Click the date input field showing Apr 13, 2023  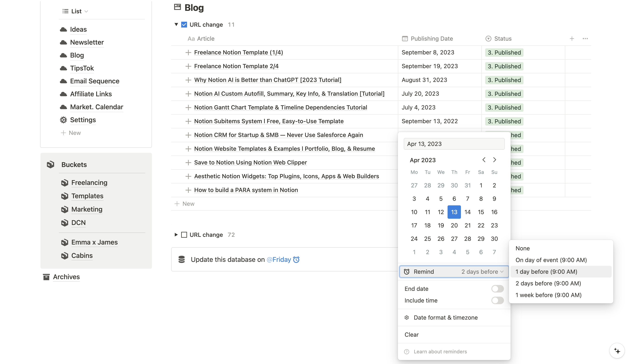click(454, 144)
